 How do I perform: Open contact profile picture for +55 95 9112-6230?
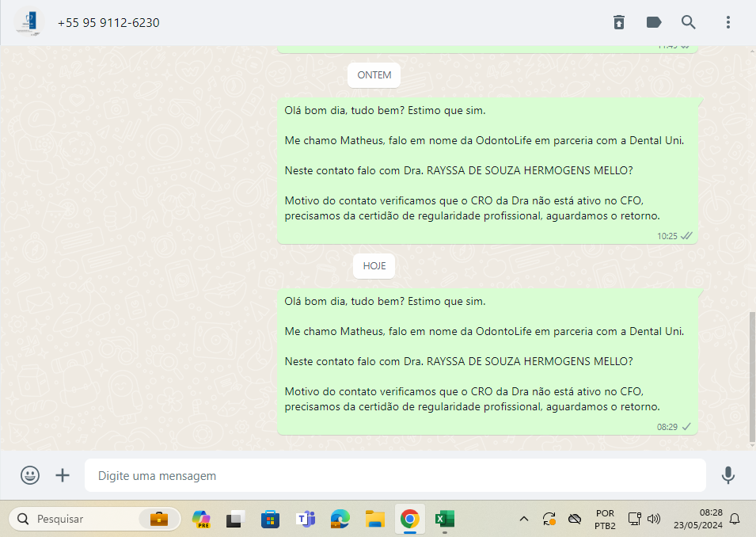29,22
